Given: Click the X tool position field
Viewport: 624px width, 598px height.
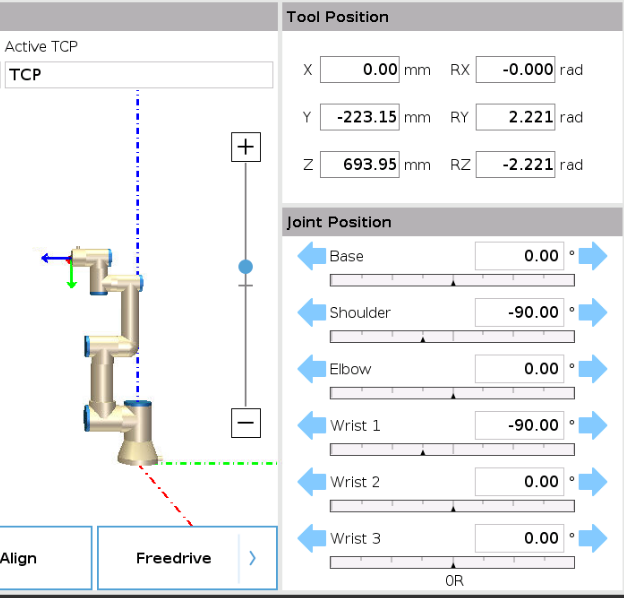Looking at the screenshot, I should pyautogui.click(x=360, y=70).
